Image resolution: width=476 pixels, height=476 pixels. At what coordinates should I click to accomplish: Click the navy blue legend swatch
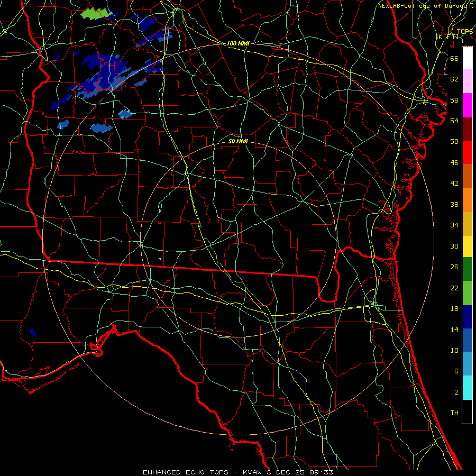point(467,317)
